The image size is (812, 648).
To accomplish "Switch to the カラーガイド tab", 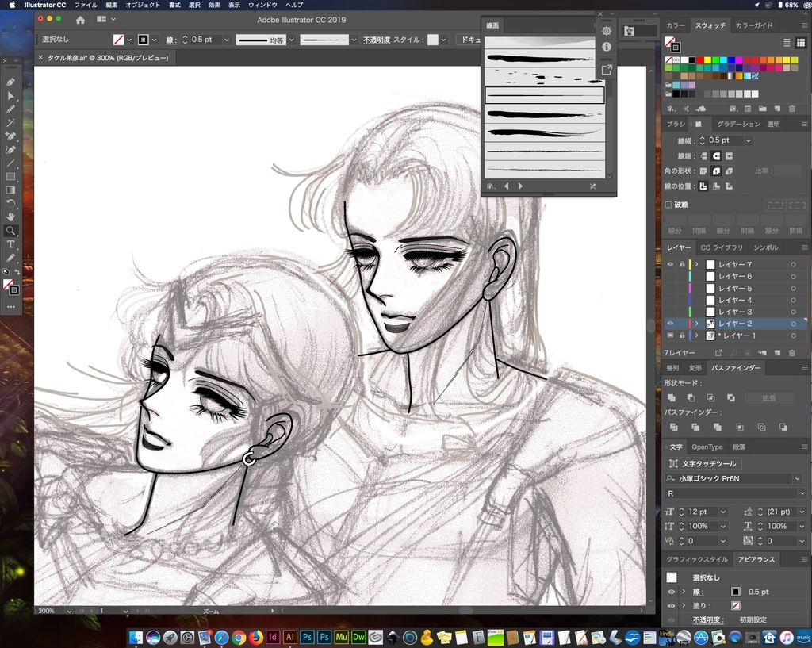I will coord(754,25).
